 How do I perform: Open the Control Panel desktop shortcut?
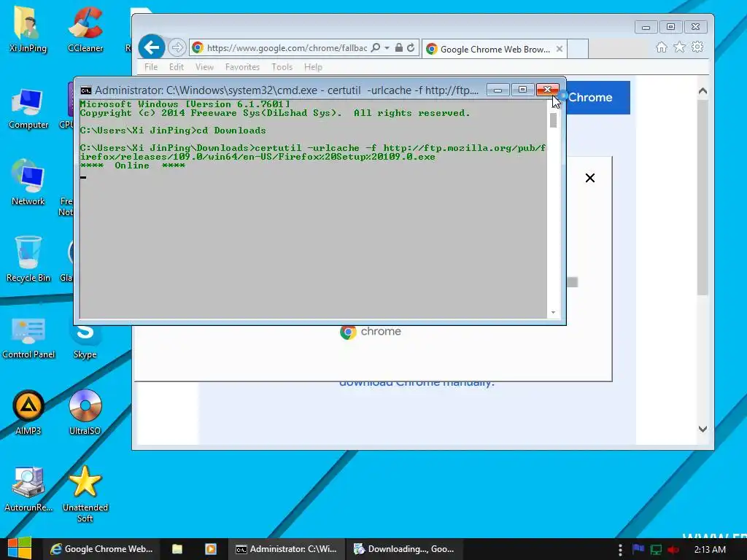pyautogui.click(x=28, y=337)
